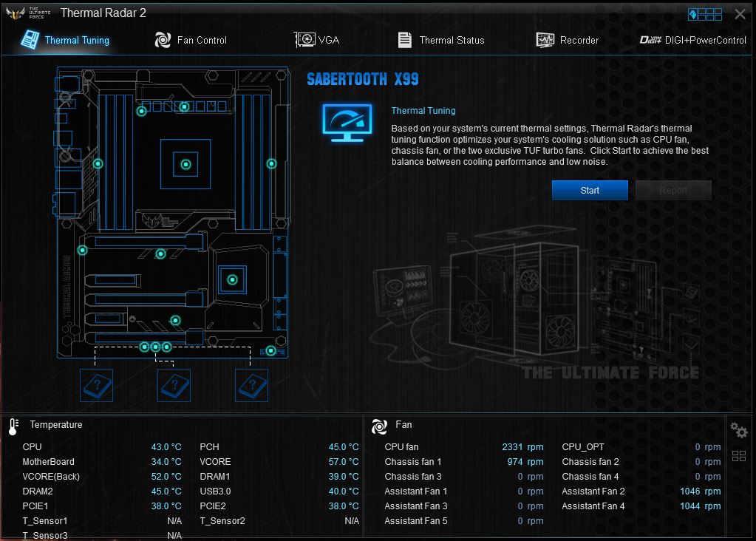Click grid layout icon below the gear
Image resolution: width=756 pixels, height=541 pixels.
point(739,456)
